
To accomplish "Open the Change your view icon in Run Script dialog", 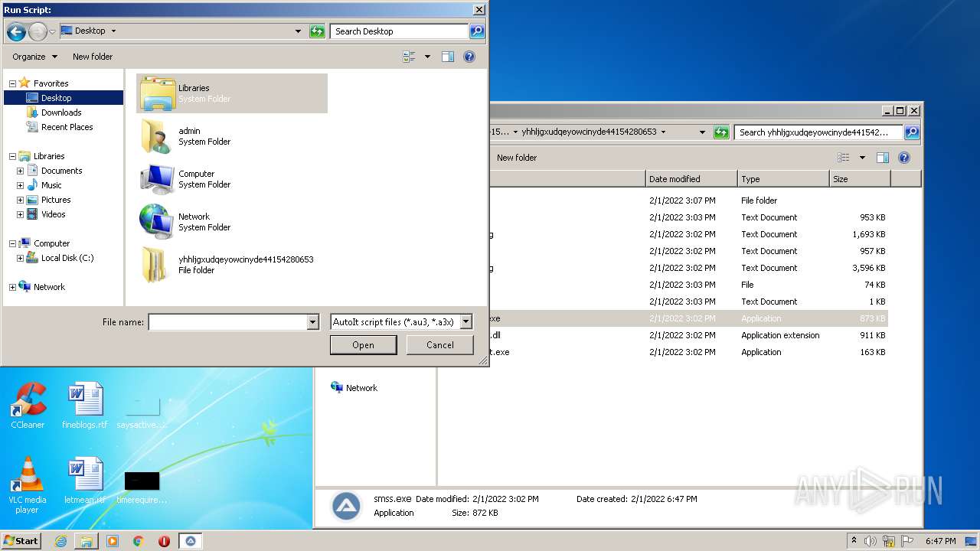I will click(409, 57).
